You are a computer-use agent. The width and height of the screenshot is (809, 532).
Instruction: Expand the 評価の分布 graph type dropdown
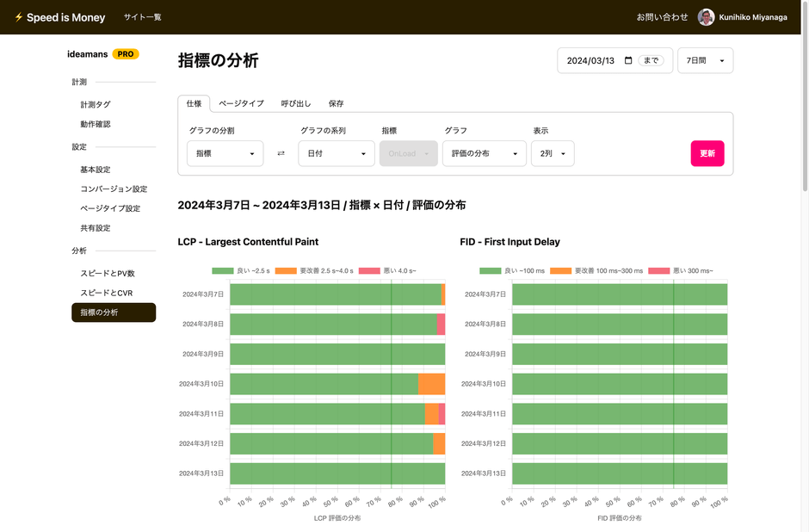tap(484, 153)
